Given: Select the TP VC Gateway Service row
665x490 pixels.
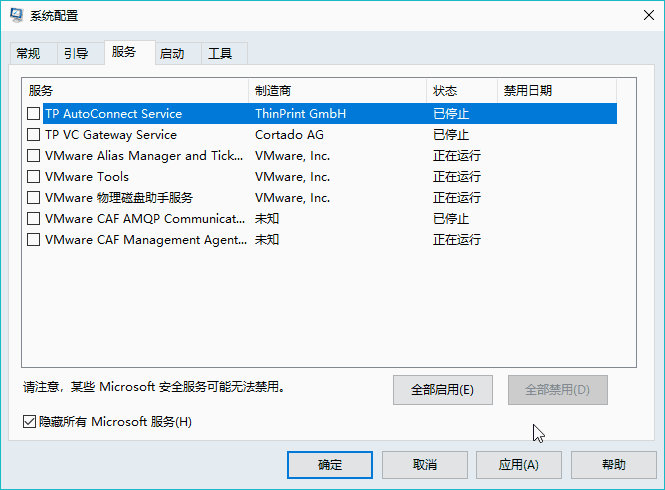Looking at the screenshot, I should coord(110,135).
